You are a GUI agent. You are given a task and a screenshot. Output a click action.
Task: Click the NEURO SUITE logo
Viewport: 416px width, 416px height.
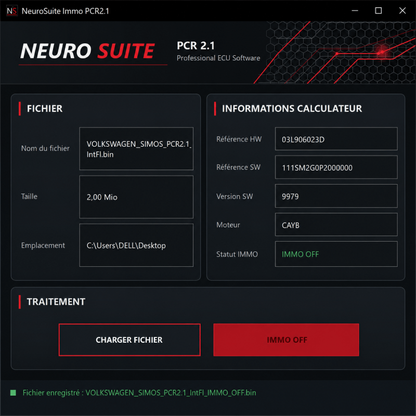tap(87, 51)
